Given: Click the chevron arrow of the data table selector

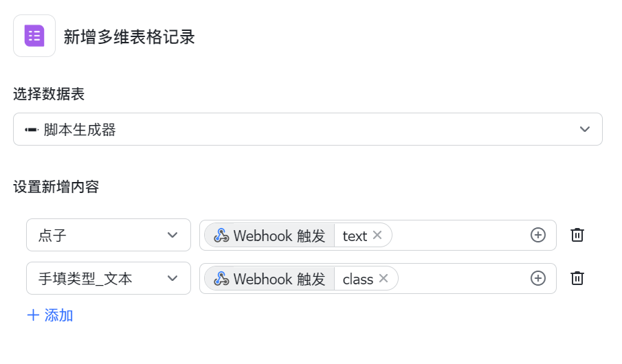Looking at the screenshot, I should click(x=585, y=129).
